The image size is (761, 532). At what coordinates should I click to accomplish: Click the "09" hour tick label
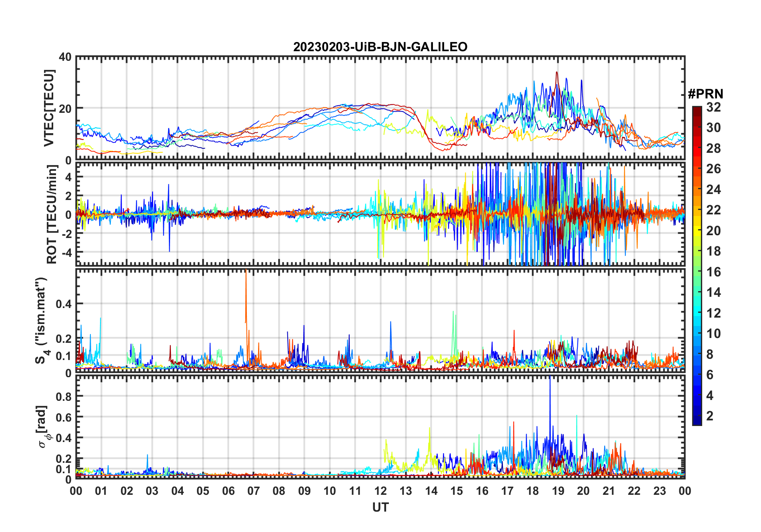click(304, 491)
